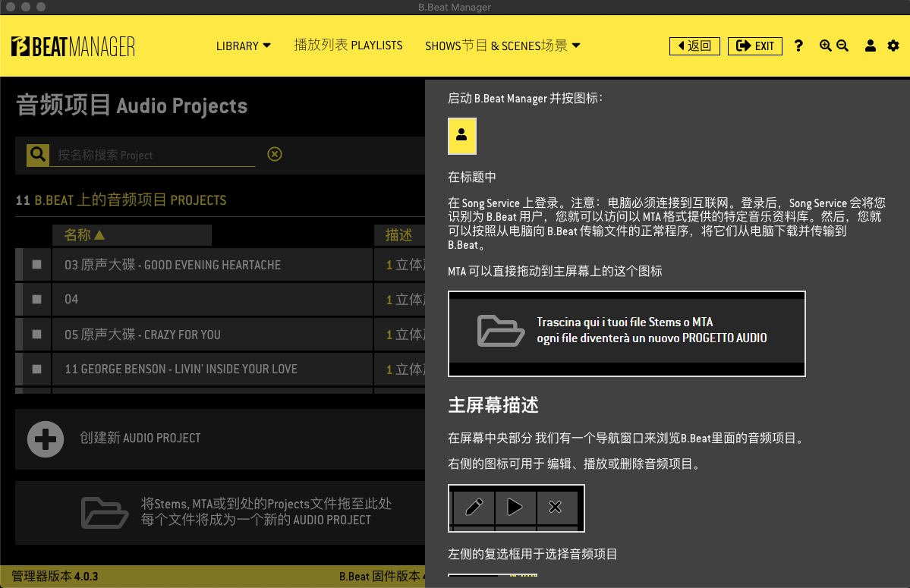Click the X delete icon in help panel
Viewport: 910px width, 588px height.
coord(556,507)
